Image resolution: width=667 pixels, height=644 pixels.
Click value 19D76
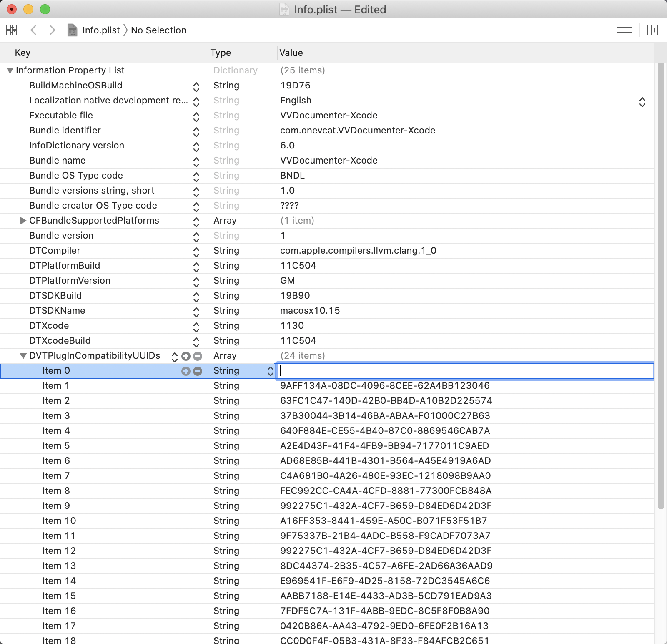click(295, 86)
